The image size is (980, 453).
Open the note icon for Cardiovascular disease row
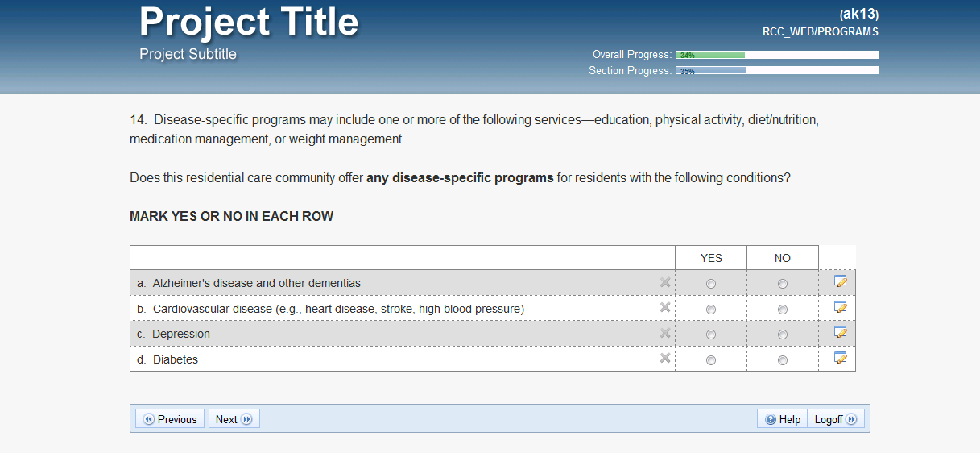[840, 307]
